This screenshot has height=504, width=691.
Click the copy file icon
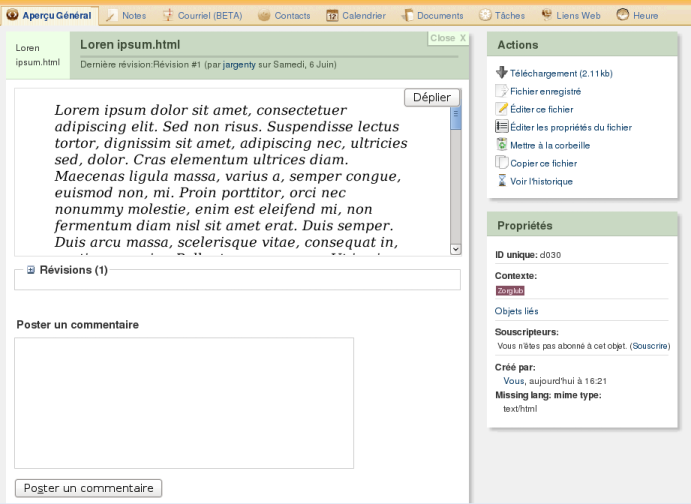[x=501, y=163]
